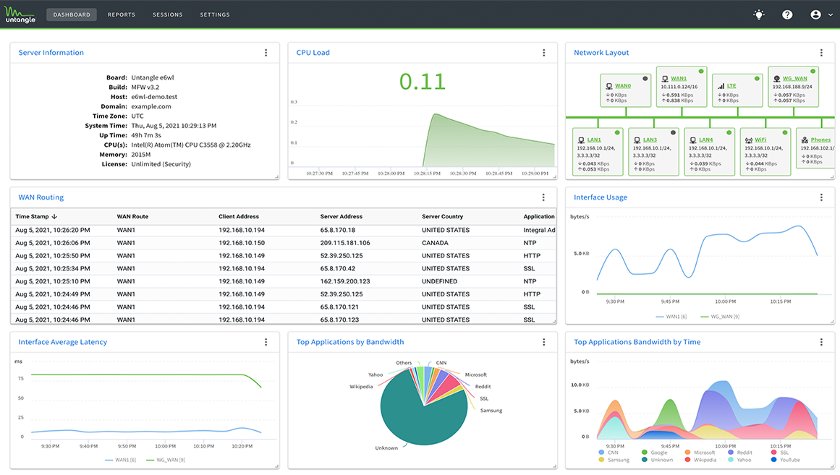Image resolution: width=840 pixels, height=475 pixels.
Task: Toggle Google series in bandwidth legend
Action: tap(654, 453)
